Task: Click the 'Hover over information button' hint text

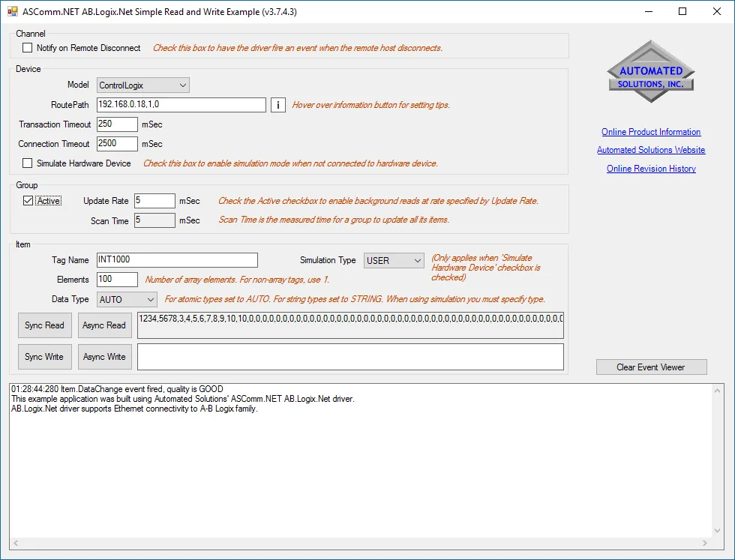Action: (x=370, y=105)
